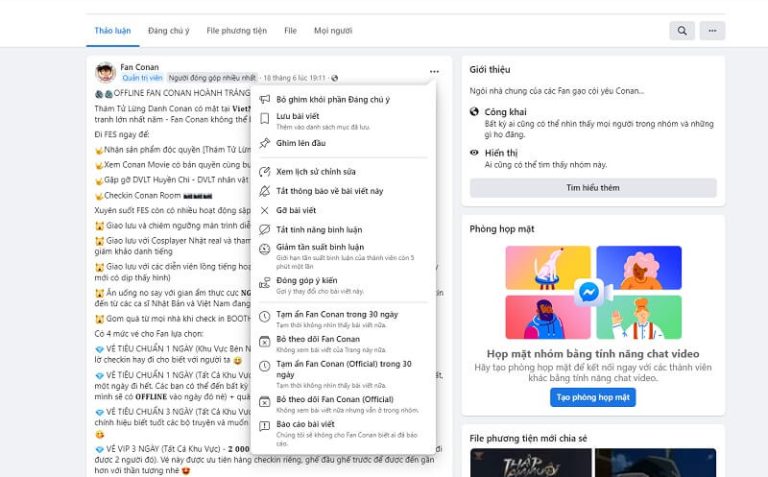Click unfollow icon beside Bỏ theo dõi Fan Conan
Image resolution: width=768 pixels, height=477 pixels.
click(264, 341)
